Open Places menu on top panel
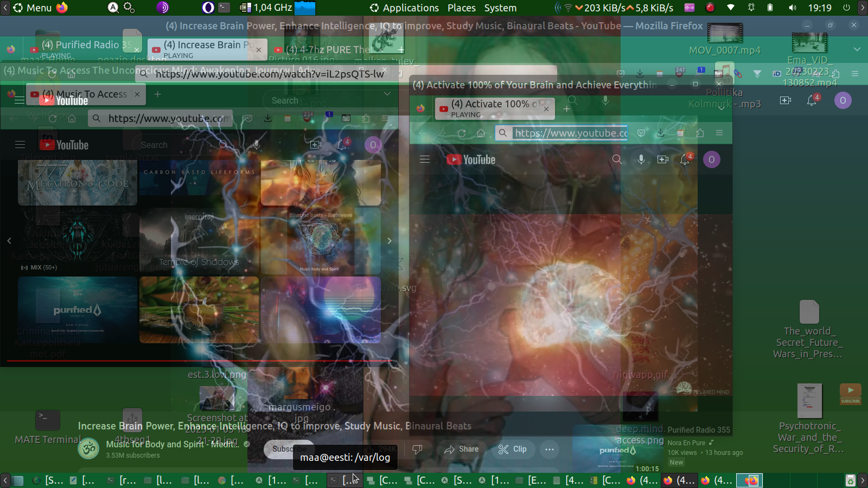This screenshot has width=868, height=488. (x=462, y=8)
